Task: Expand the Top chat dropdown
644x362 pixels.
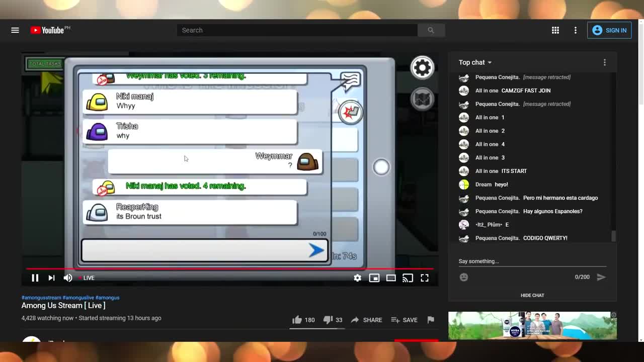Action: coord(475,62)
